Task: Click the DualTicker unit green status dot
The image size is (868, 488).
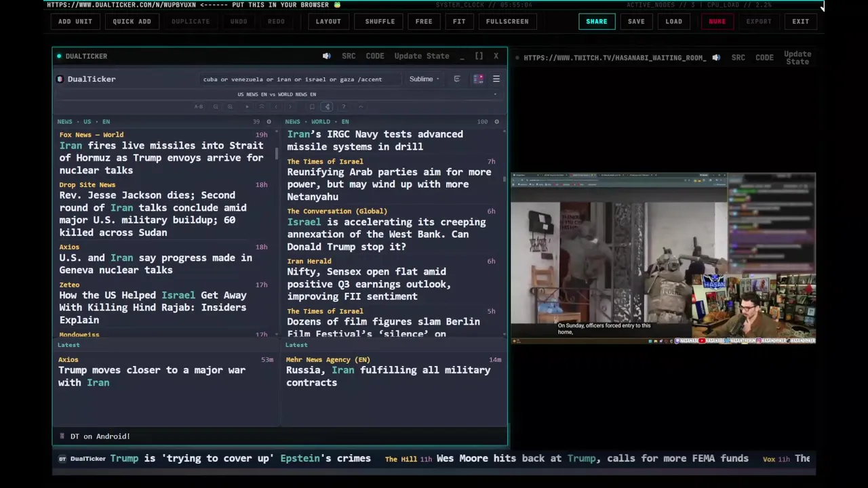Action: [59, 56]
